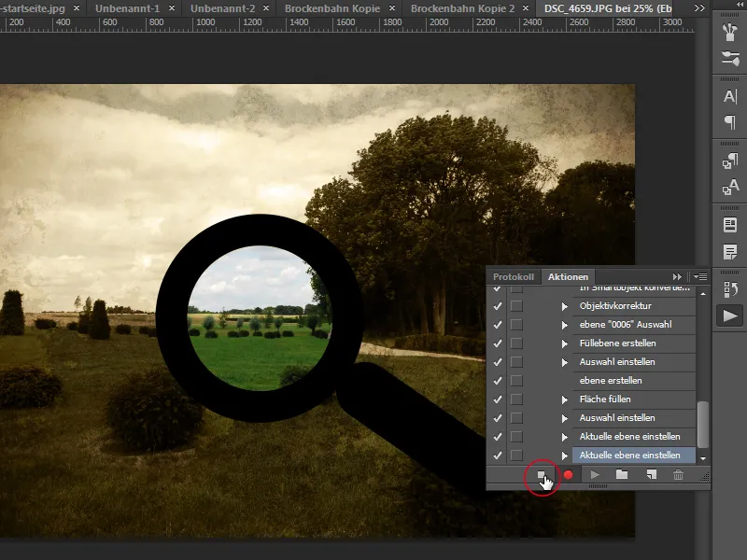Switch to Brockenbahn Kopie document tab

(x=332, y=8)
